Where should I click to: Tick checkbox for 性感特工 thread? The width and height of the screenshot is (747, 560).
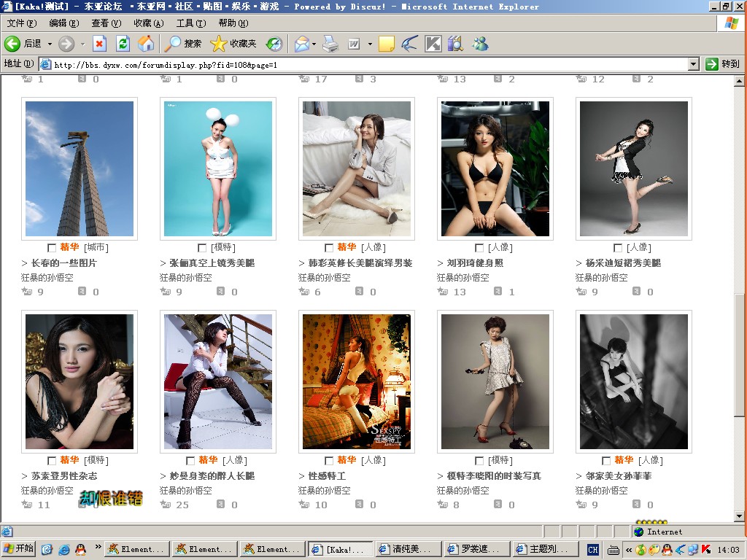pos(329,461)
